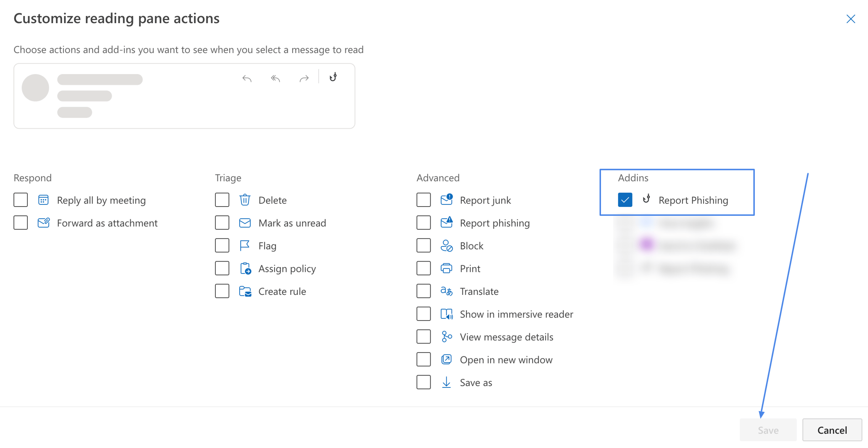Select the Translate icon

coord(447,291)
